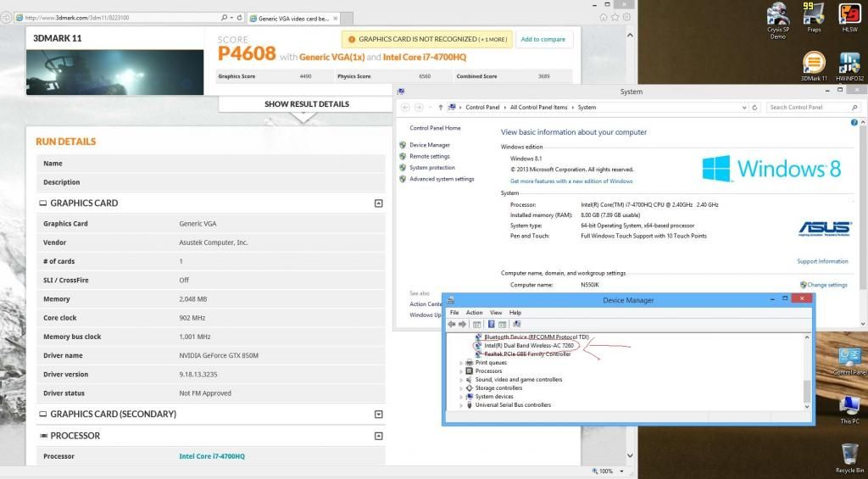Screen dimensions: 868x479
Task: Open the 3DMark 11 desktop shortcut
Action: [x=814, y=65]
